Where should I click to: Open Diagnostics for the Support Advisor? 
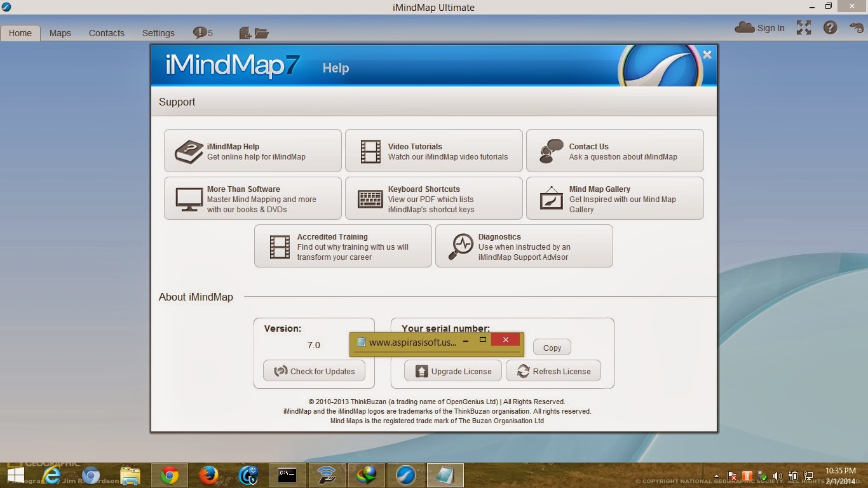tap(524, 246)
